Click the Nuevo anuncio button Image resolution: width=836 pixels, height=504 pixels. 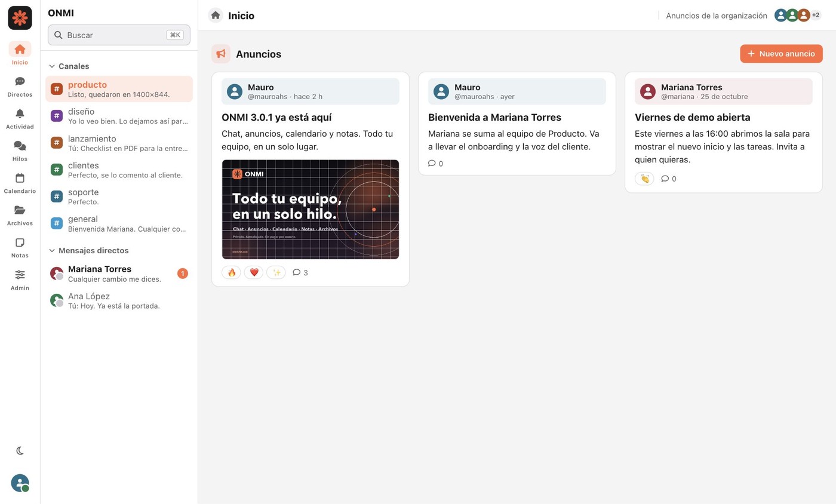pyautogui.click(x=781, y=54)
